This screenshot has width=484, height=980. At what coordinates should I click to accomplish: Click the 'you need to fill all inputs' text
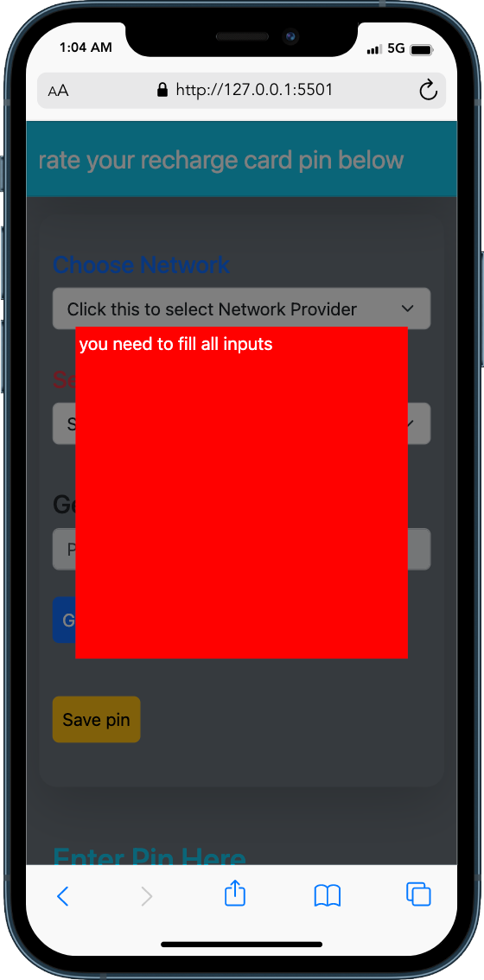click(175, 344)
